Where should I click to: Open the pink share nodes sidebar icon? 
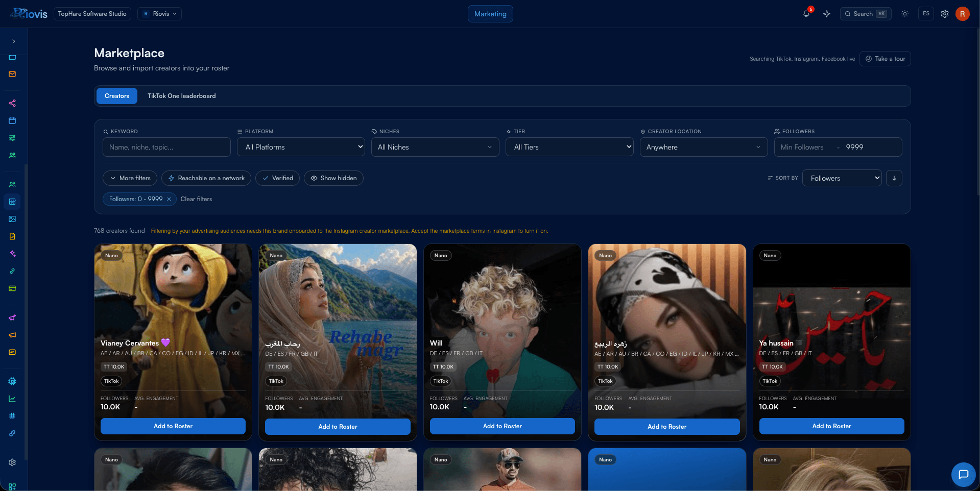12,103
